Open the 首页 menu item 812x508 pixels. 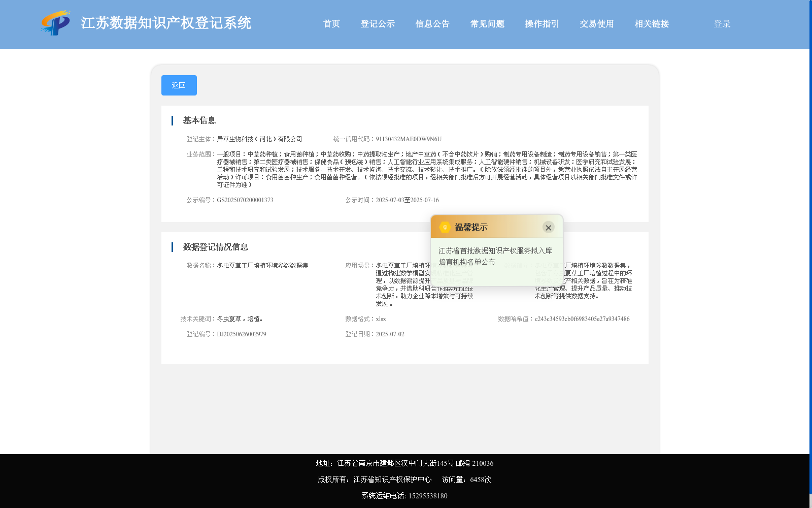331,24
